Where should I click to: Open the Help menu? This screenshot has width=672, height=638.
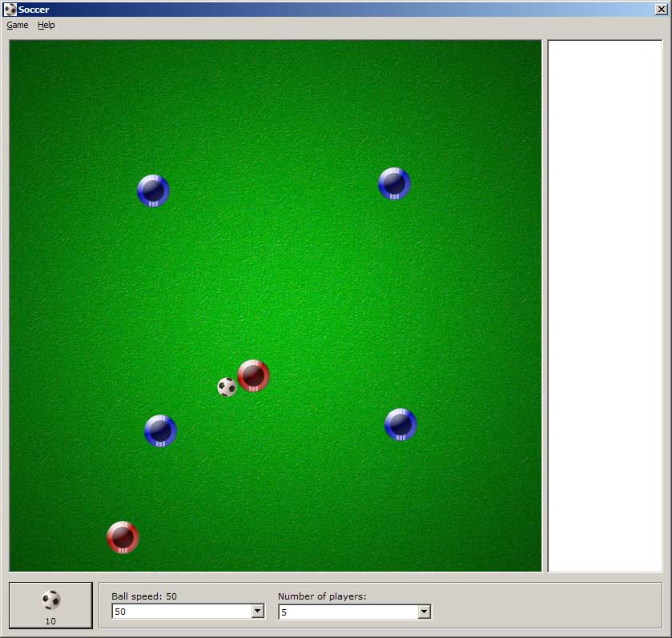click(x=46, y=25)
